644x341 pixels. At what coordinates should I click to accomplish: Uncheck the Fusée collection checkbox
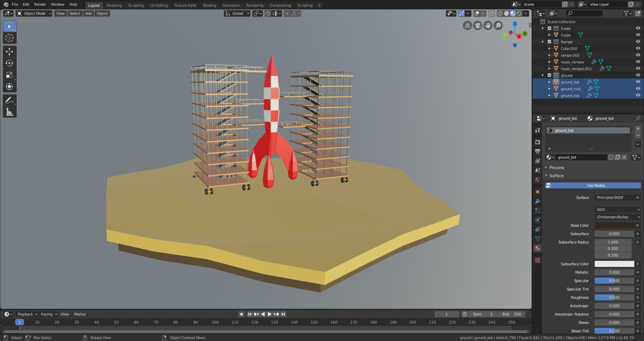(x=549, y=29)
